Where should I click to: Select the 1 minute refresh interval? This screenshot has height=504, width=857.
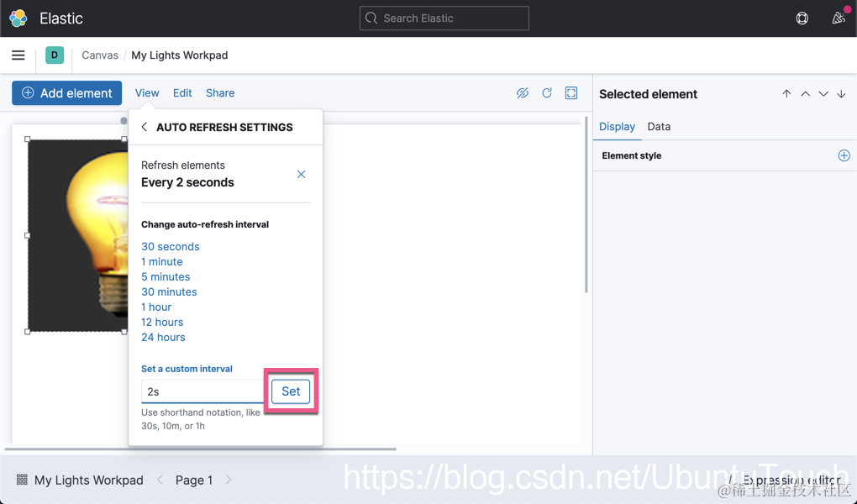(162, 262)
